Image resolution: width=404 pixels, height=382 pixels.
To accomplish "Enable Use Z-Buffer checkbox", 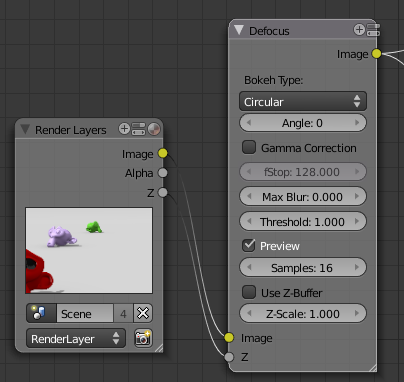I will tap(249, 292).
